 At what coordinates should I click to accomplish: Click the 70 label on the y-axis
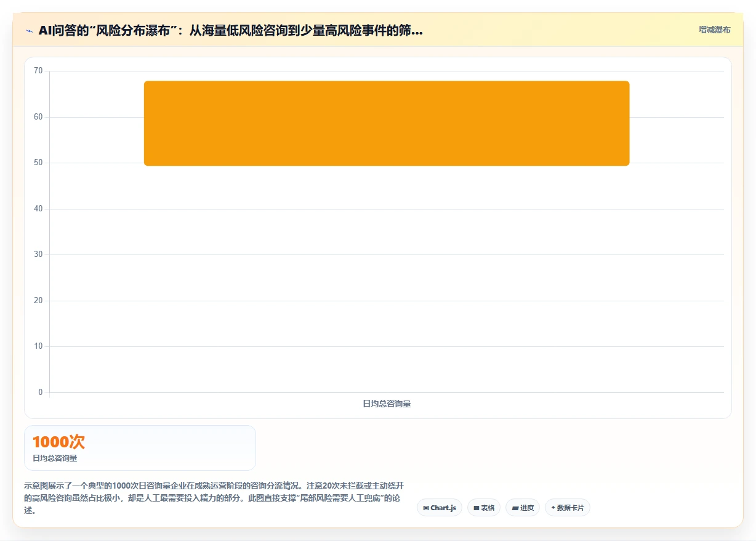coord(38,71)
